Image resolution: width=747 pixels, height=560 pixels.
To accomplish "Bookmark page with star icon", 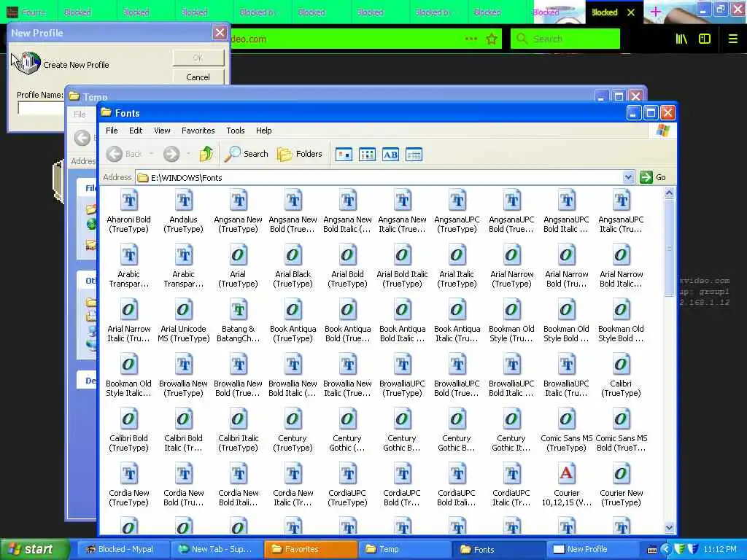I will point(492,39).
